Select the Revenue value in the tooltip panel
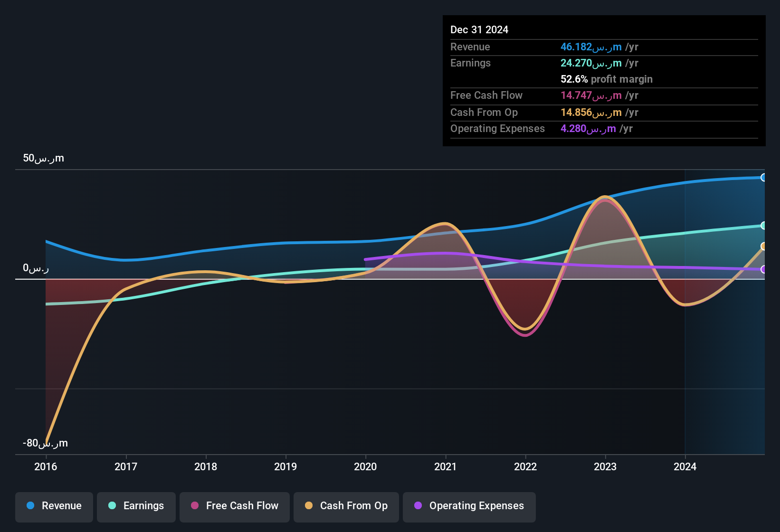Viewport: 780px width, 532px height. click(x=591, y=47)
